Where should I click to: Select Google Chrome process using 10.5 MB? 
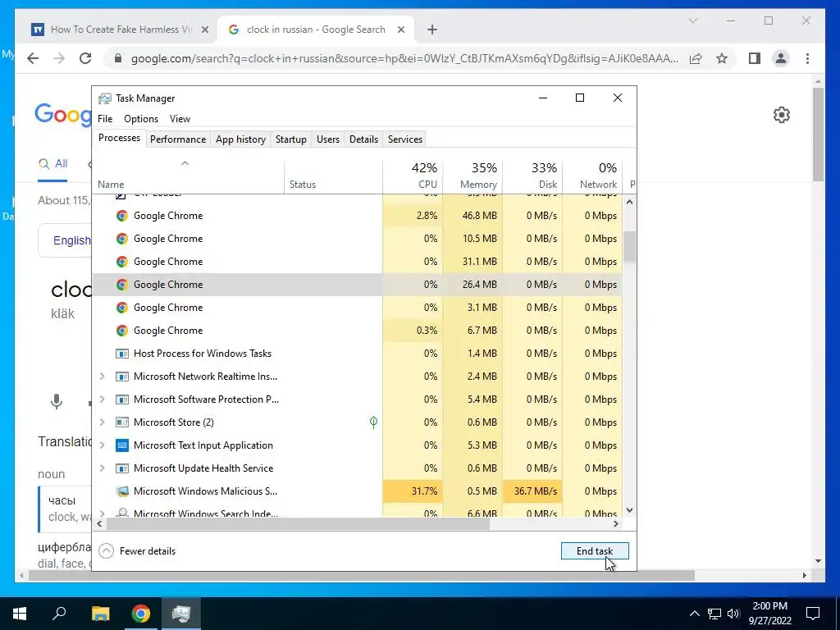[358, 239]
